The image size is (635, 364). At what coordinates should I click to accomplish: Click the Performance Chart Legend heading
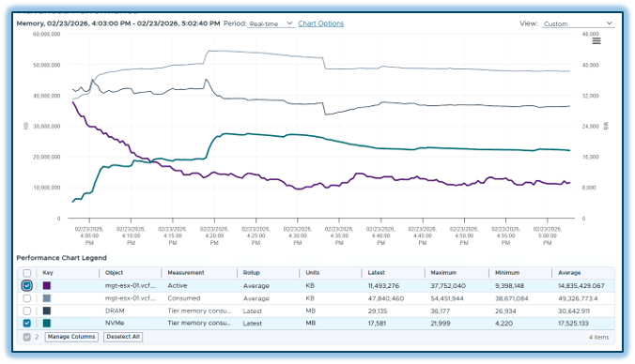tap(62, 258)
